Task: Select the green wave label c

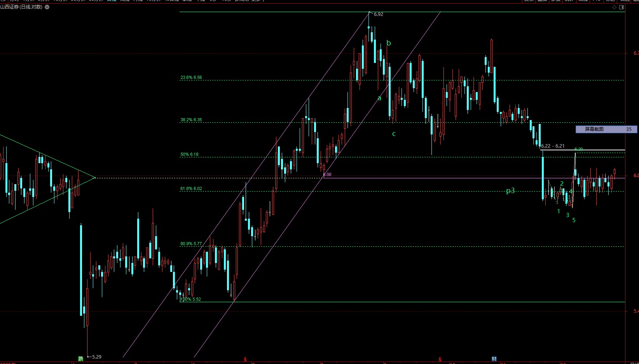Action: [x=394, y=134]
